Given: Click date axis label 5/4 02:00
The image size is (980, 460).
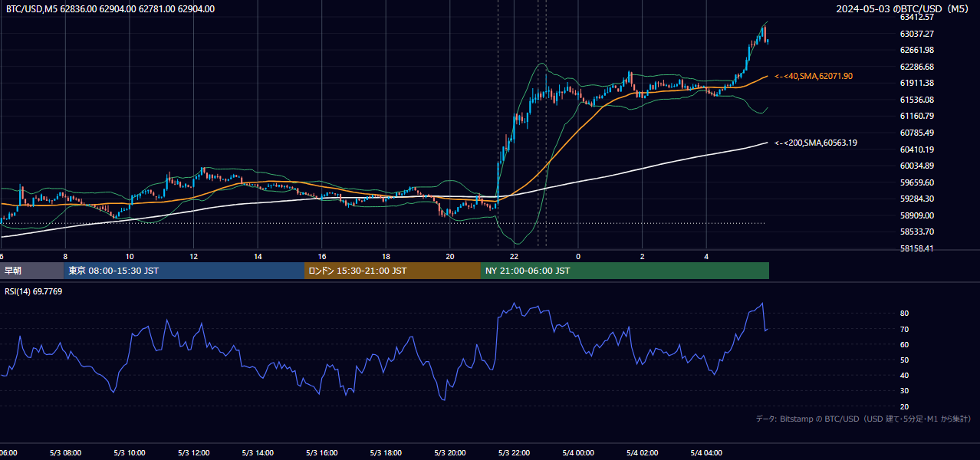Looking at the screenshot, I should point(642,452).
